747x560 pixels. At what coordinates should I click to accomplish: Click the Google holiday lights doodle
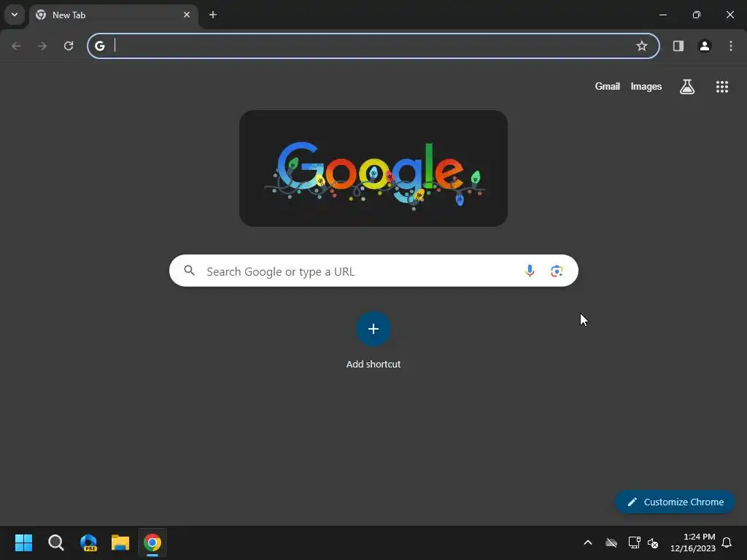click(373, 168)
